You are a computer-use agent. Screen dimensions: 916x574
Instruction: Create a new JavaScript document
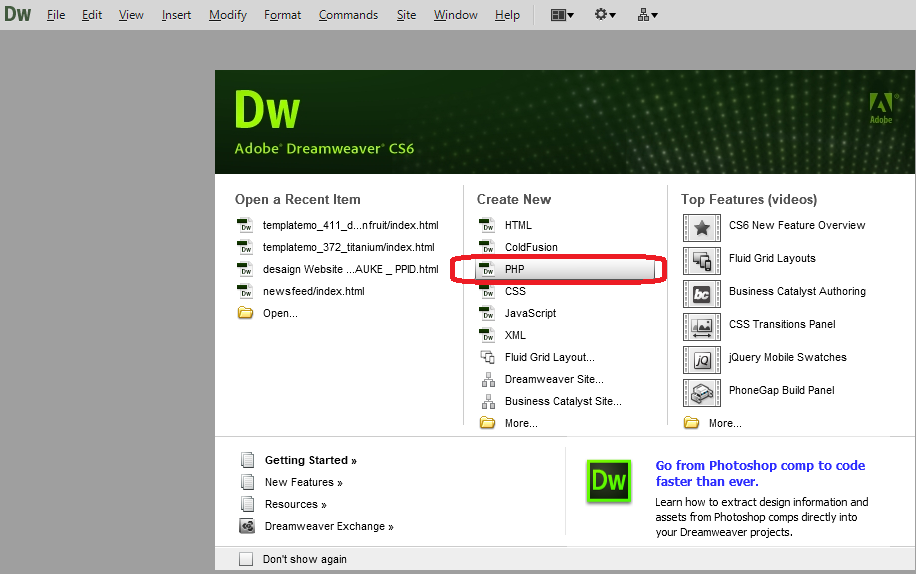pyautogui.click(x=530, y=314)
